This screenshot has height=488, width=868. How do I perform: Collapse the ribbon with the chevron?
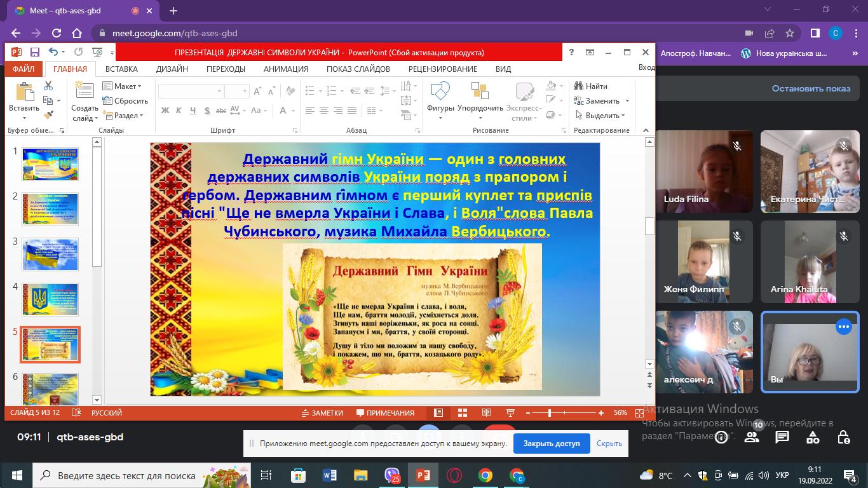pos(646,130)
